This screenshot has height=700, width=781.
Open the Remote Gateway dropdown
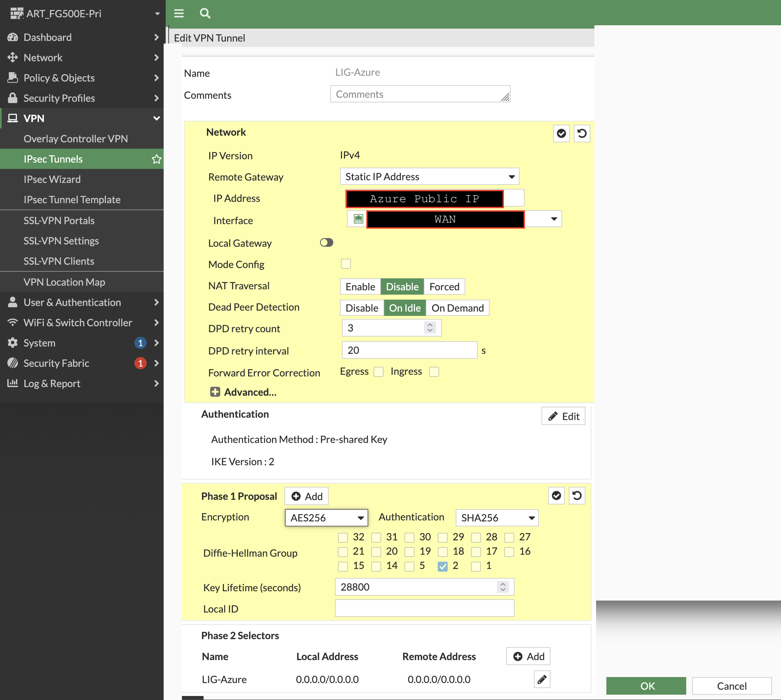[430, 177]
